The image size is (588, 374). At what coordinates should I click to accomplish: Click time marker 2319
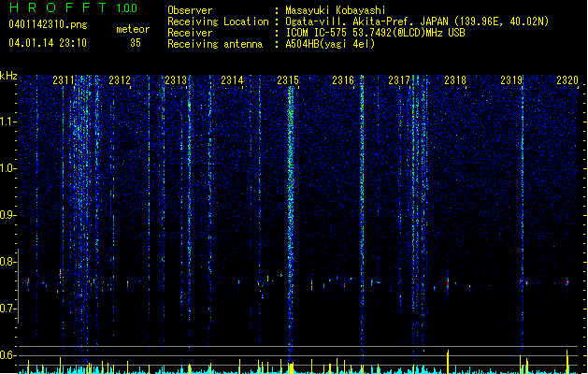pos(511,79)
